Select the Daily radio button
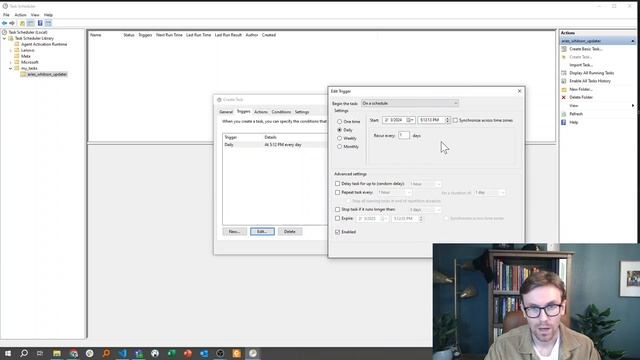 [x=339, y=130]
